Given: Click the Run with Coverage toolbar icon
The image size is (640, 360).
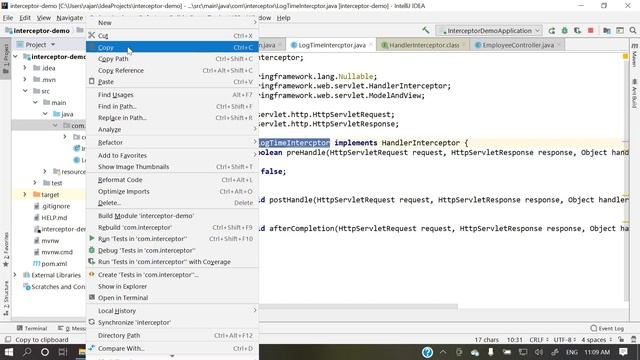Looking at the screenshot, I should point(577,31).
